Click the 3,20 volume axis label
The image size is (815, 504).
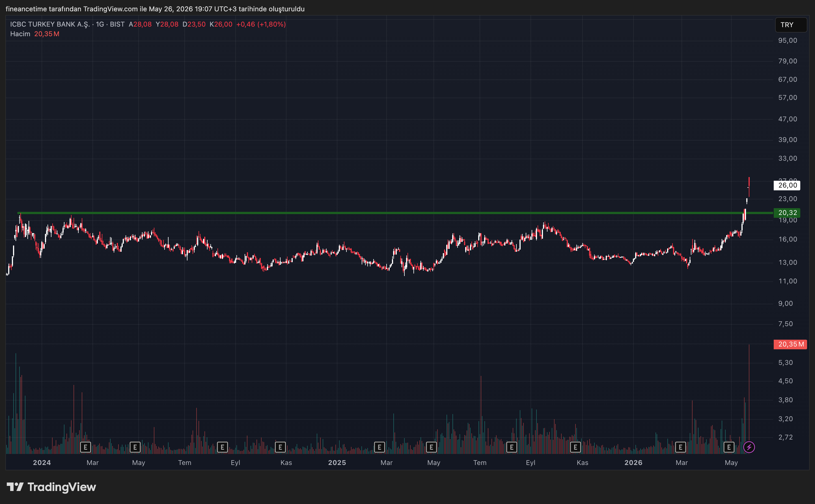click(x=786, y=419)
